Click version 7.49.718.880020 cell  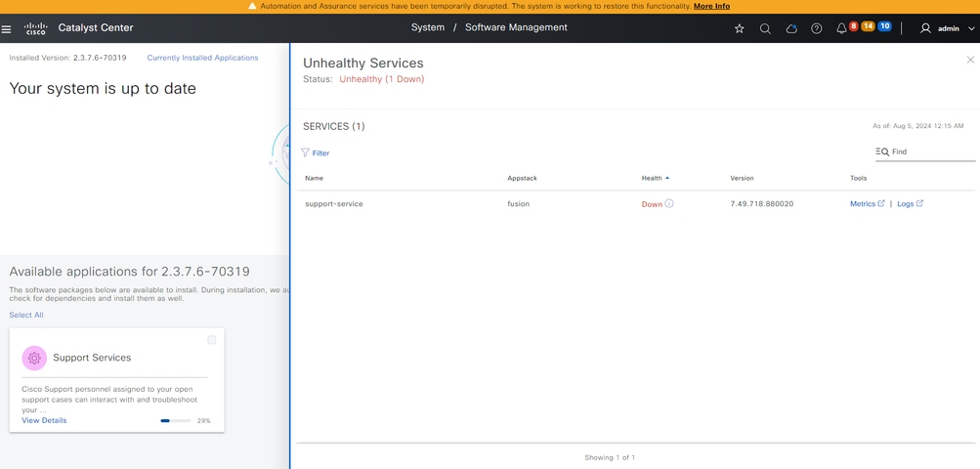(762, 204)
